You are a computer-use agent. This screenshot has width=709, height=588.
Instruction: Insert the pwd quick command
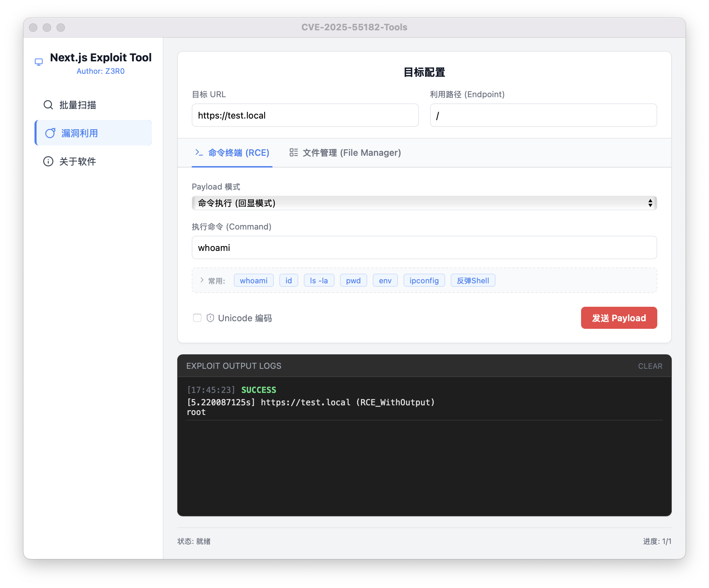pyautogui.click(x=353, y=281)
